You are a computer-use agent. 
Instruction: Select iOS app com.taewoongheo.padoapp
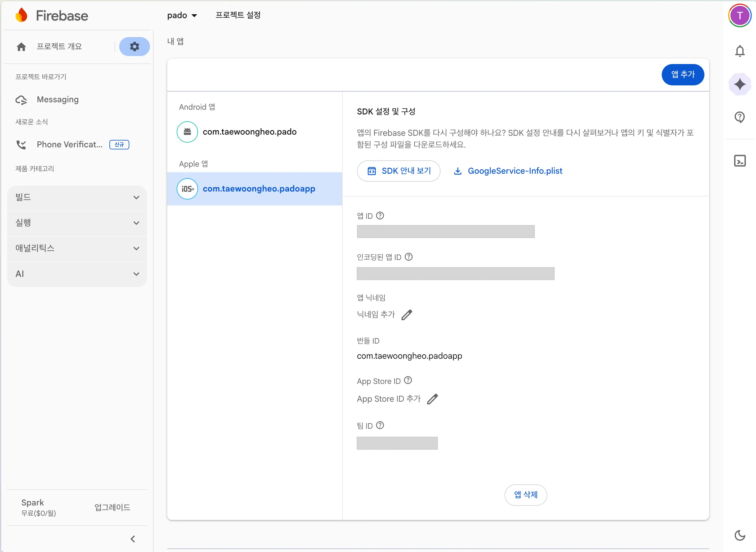tap(259, 189)
